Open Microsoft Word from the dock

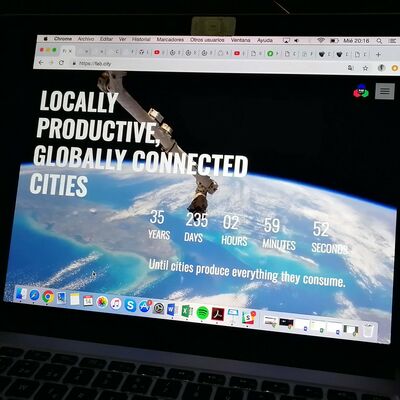[171, 310]
